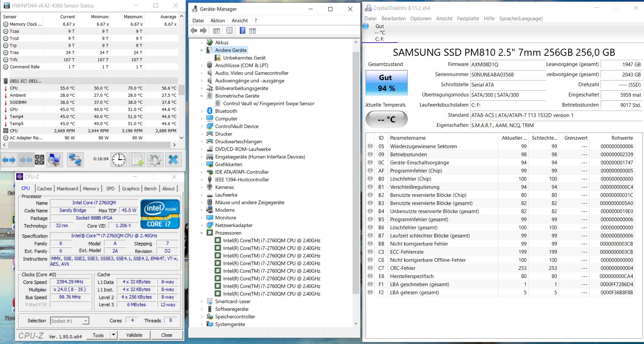
Task: Open the Datei menu in Geräte-Manager
Action: click(x=198, y=21)
